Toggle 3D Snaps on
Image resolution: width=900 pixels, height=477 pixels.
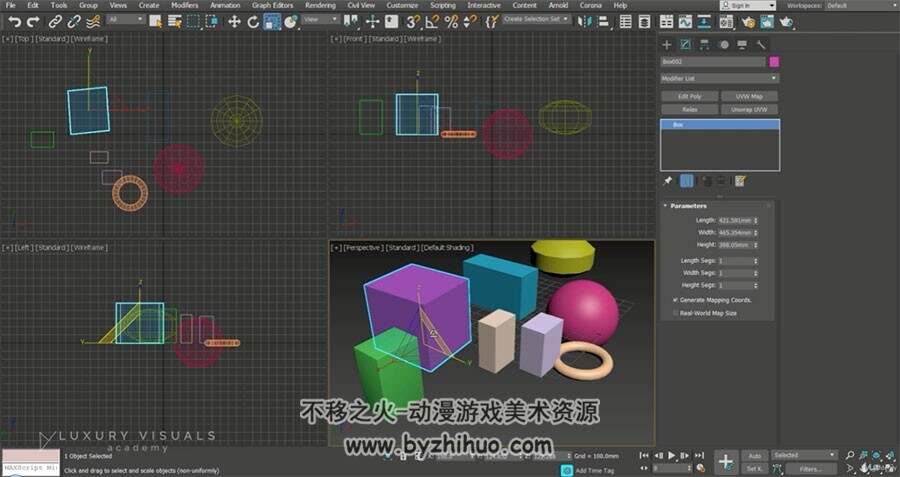click(x=413, y=22)
